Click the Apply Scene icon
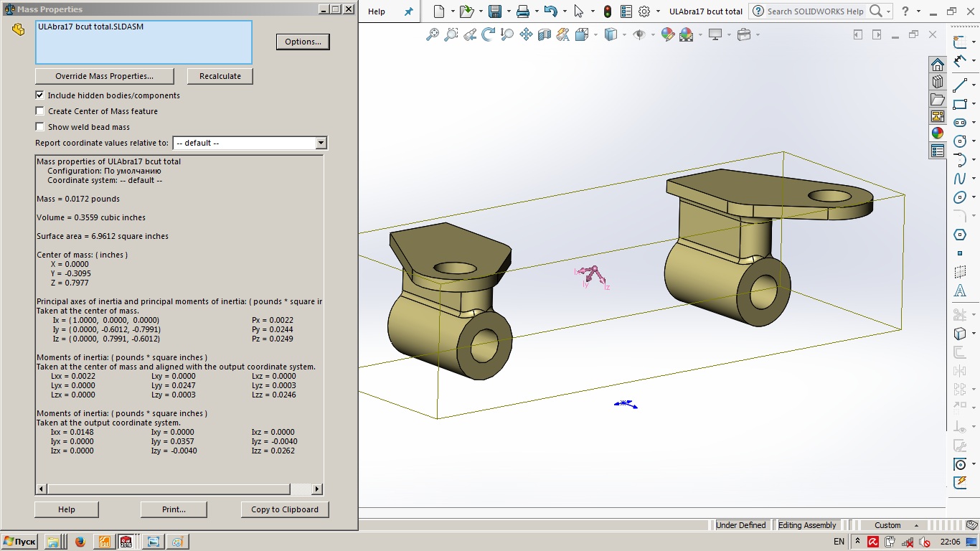 (x=687, y=34)
